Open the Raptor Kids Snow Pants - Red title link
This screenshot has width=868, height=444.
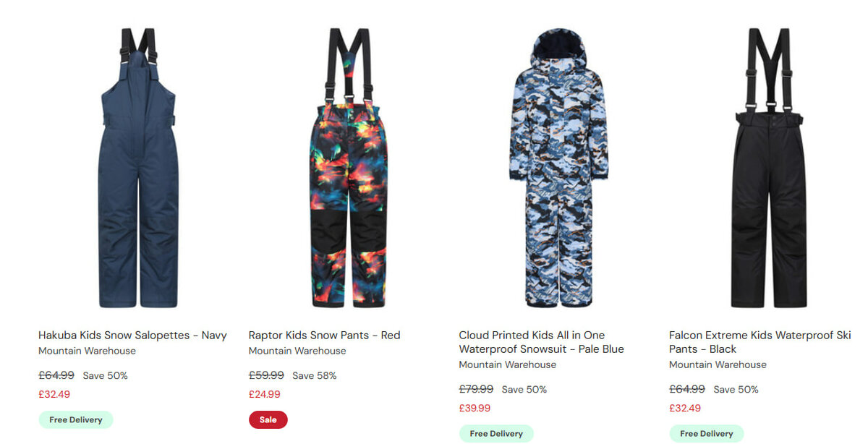pyautogui.click(x=324, y=336)
